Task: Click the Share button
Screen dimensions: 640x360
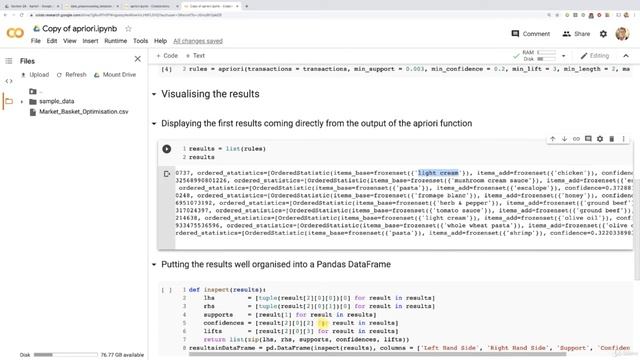Action: [576, 34]
